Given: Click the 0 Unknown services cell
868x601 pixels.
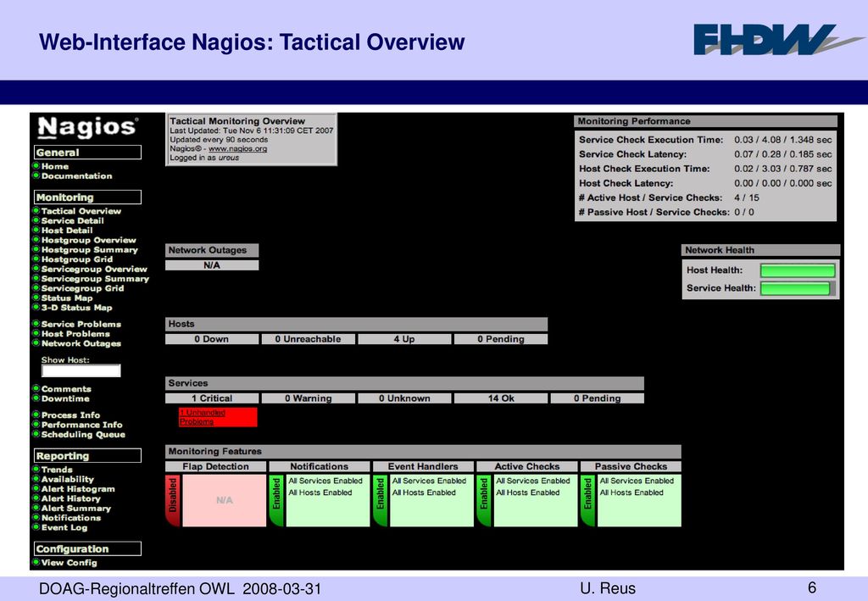Looking at the screenshot, I should [x=404, y=398].
